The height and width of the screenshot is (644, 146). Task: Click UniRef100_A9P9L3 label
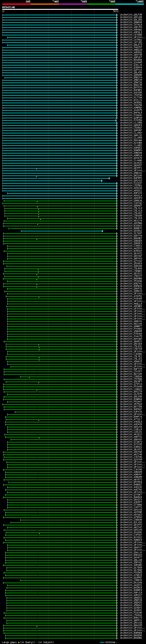[131, 32]
